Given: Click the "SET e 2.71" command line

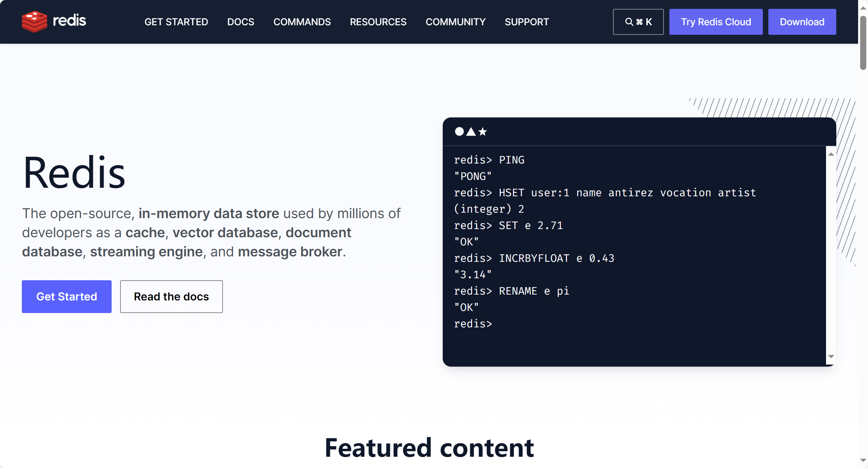Looking at the screenshot, I should click(x=508, y=225).
